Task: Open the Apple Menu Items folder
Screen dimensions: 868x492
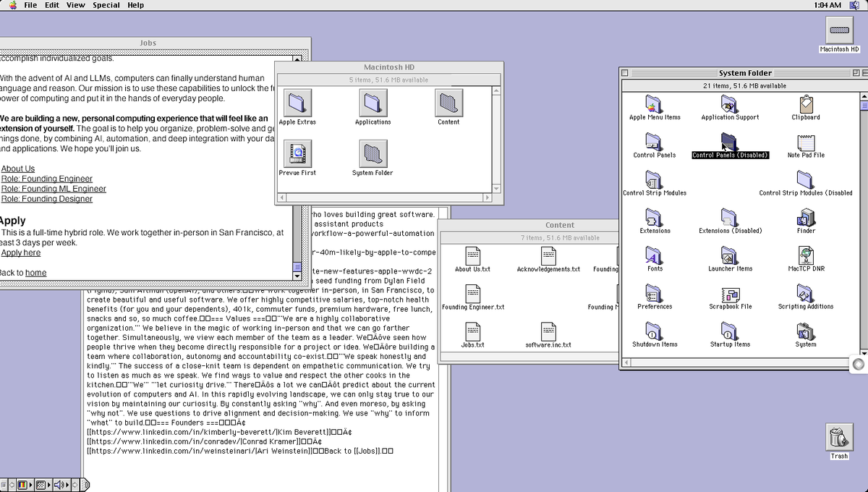Action: point(655,103)
